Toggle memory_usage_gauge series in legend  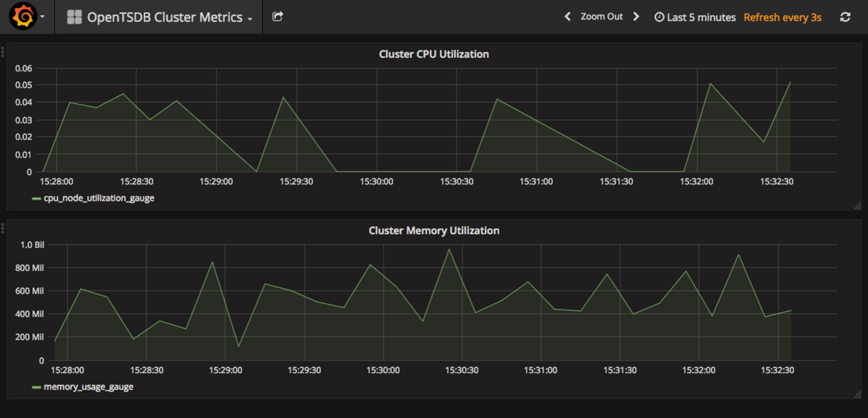pyautogui.click(x=88, y=387)
